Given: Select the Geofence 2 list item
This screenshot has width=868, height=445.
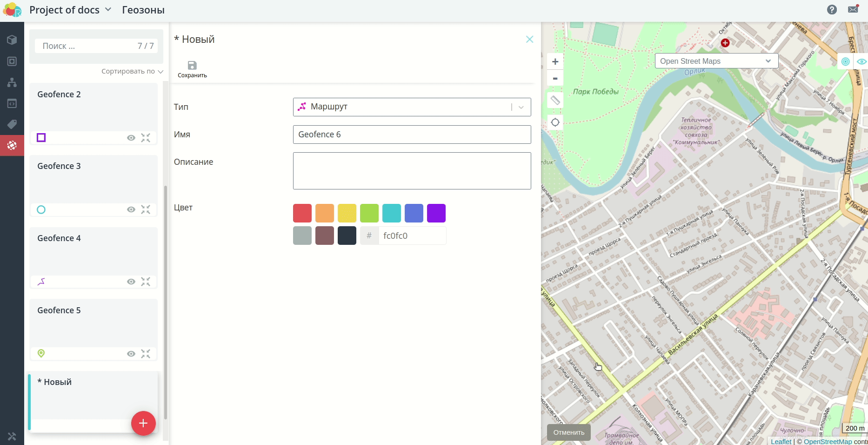Looking at the screenshot, I should click(93, 114).
